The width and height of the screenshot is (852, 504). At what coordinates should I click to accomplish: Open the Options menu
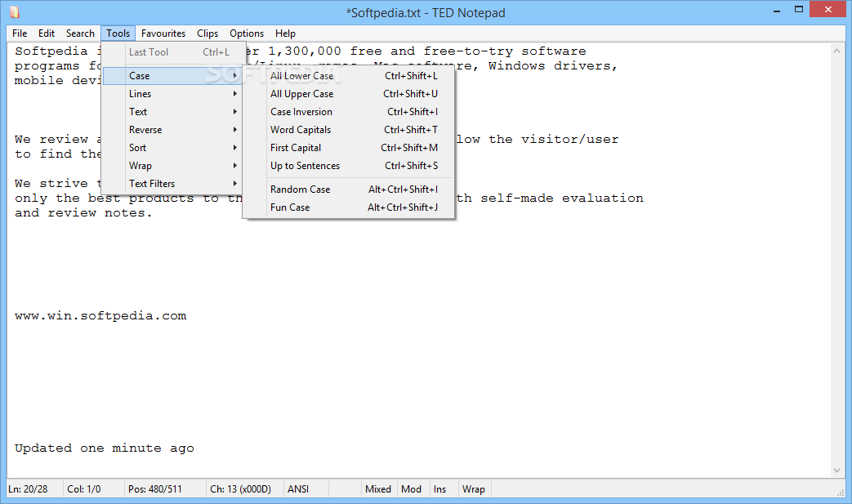(x=246, y=33)
